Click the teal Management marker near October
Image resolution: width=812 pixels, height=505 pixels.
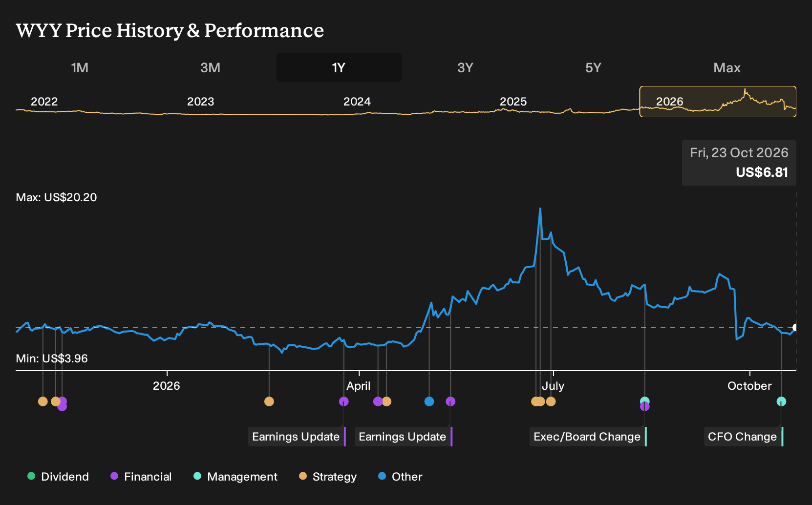point(781,401)
